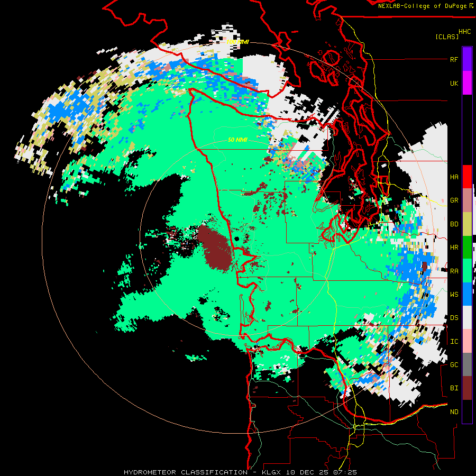476x476 pixels.
Task: Click the UK legend label
Action: (454, 83)
